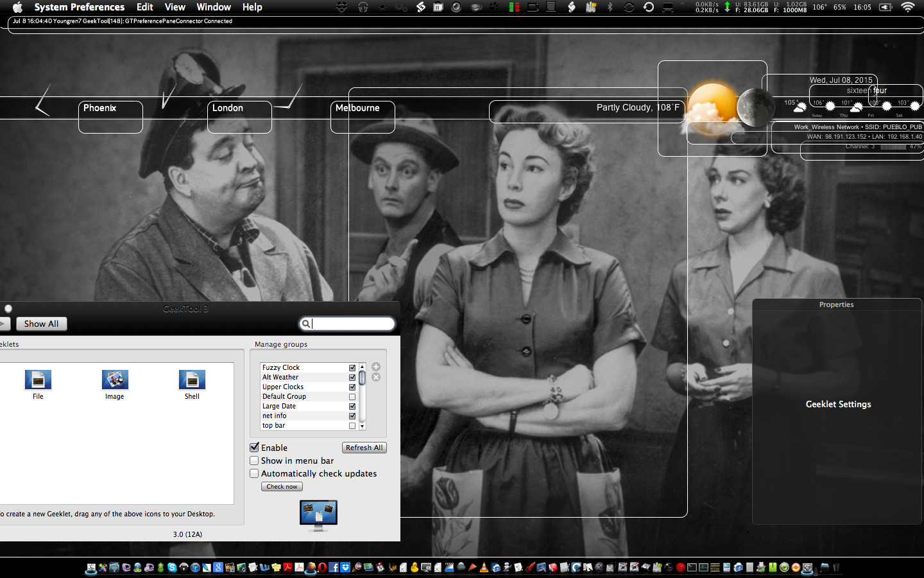Click the preferences search field

347,324
